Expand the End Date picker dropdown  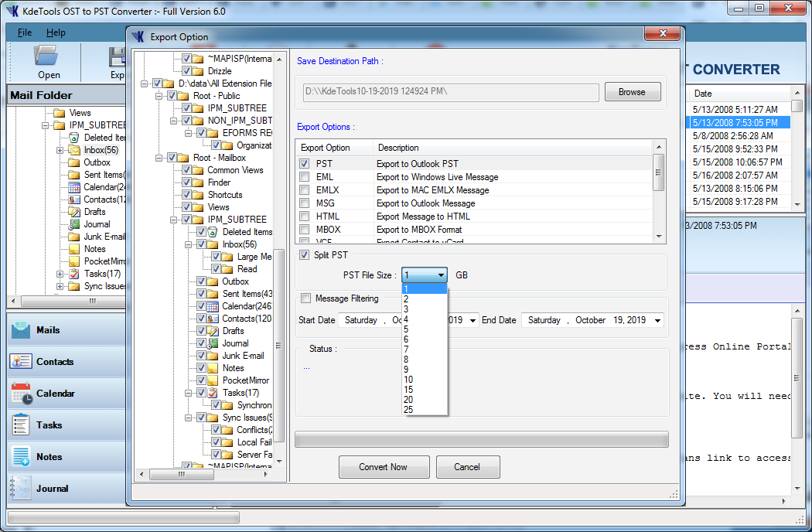(x=657, y=320)
